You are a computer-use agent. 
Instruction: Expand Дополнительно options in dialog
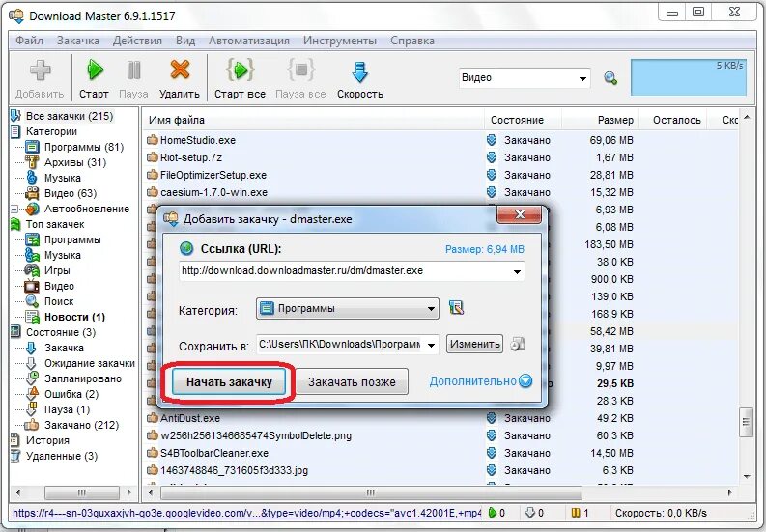pos(481,380)
